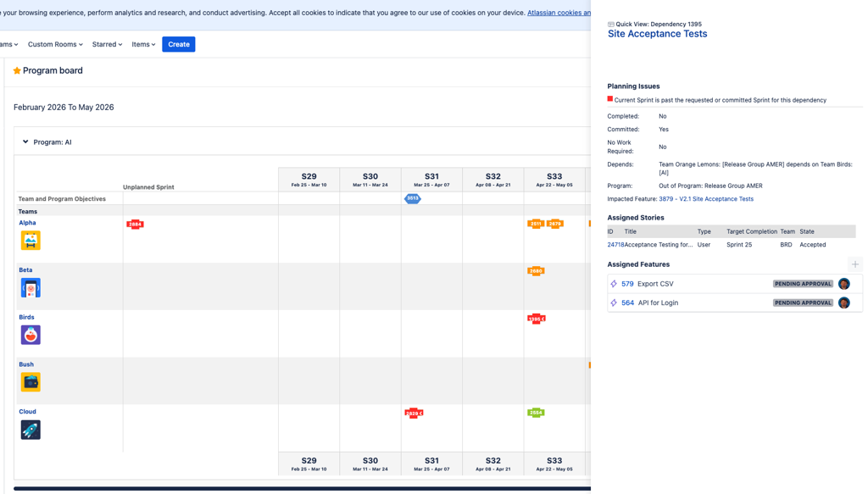The image size is (868, 494).
Task: Click assignee avatar for API for Login
Action: [843, 303]
